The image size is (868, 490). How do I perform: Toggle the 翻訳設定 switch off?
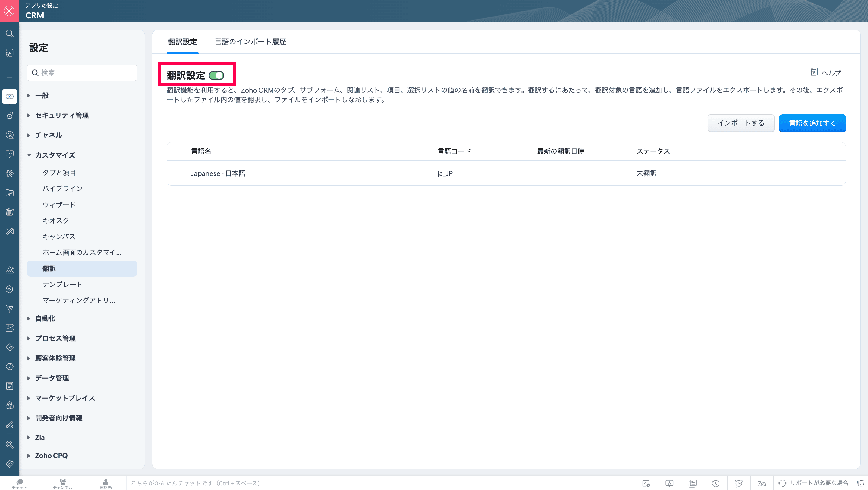[x=216, y=75]
